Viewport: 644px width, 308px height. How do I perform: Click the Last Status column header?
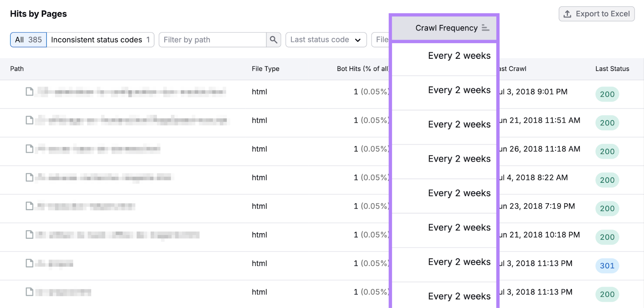[612, 69]
